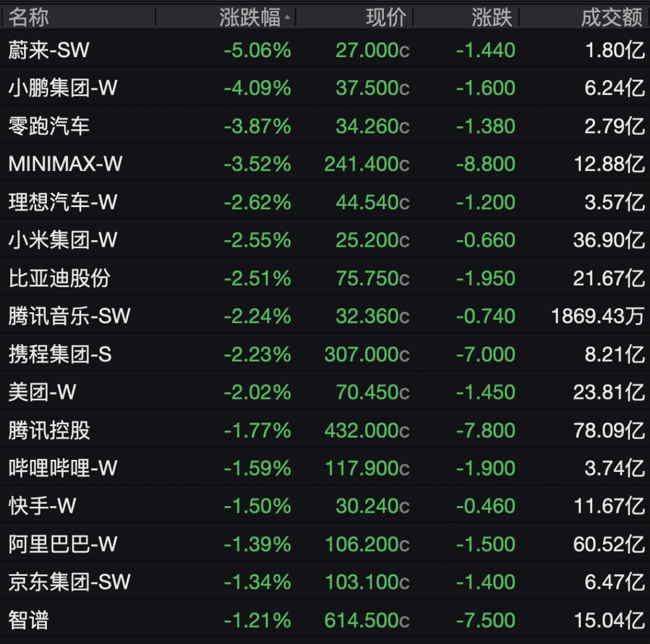The height and width of the screenshot is (644, 650).
Task: Open the 阿里巴巴-W stock name
Action: point(63,544)
